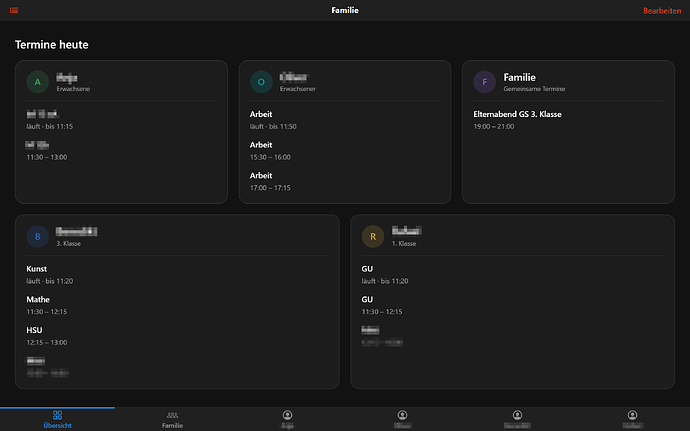
Task: Click the 1. Klasse subtitle
Action: (404, 243)
